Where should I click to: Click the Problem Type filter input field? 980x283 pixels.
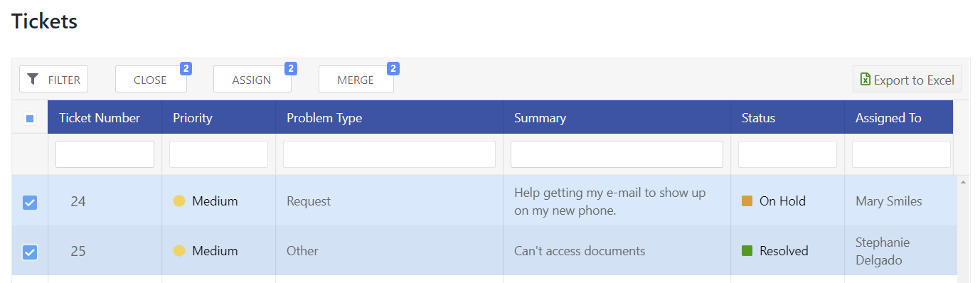point(389,154)
